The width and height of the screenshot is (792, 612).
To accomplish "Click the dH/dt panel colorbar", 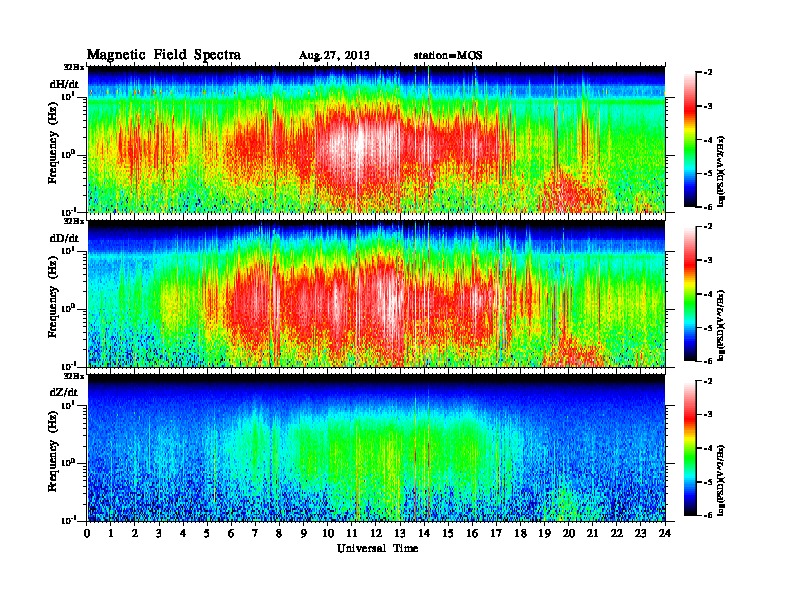I will point(689,140).
